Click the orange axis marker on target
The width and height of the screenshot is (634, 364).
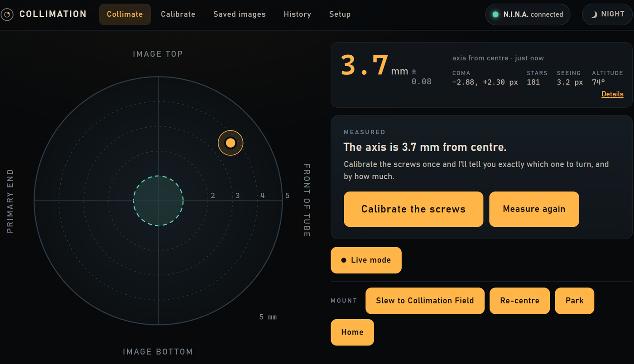[231, 143]
